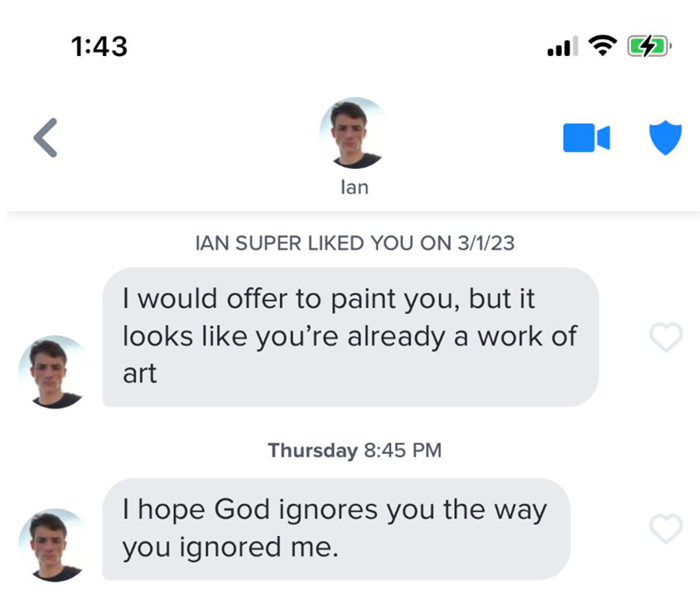
Task: Tap avatar beside the 'paint you' message
Action: 52,372
